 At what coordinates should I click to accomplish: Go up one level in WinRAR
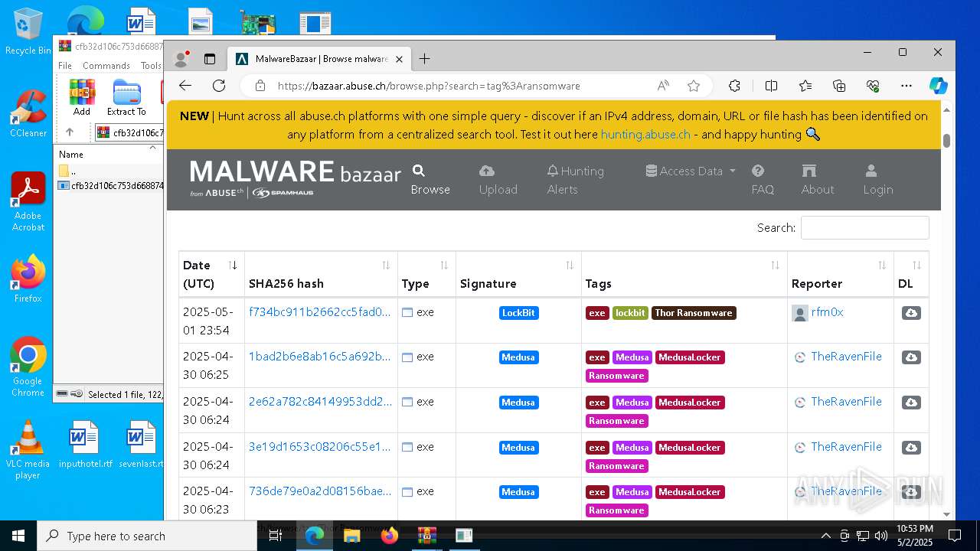click(x=70, y=132)
